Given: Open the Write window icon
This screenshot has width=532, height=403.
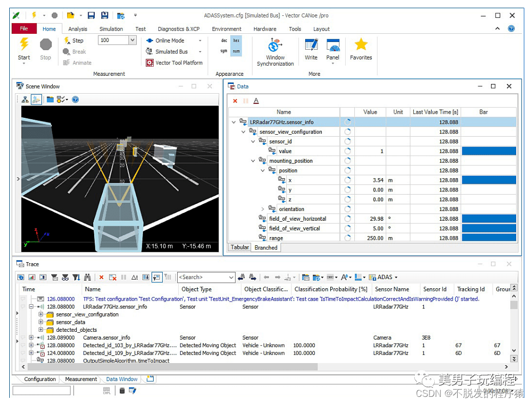Looking at the screenshot, I should [311, 45].
